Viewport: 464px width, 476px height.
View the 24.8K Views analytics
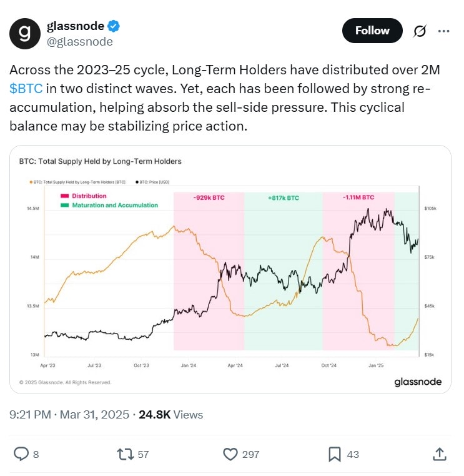170,414
